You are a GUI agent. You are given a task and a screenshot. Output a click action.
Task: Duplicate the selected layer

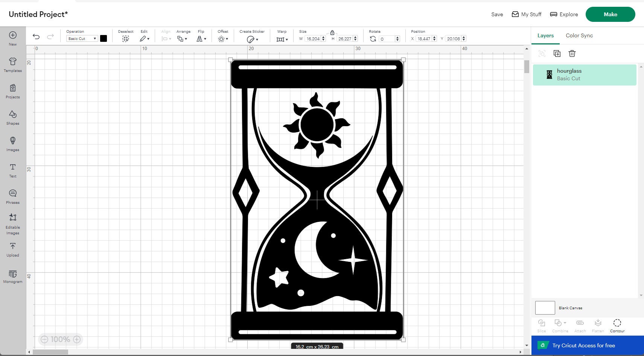[557, 53]
